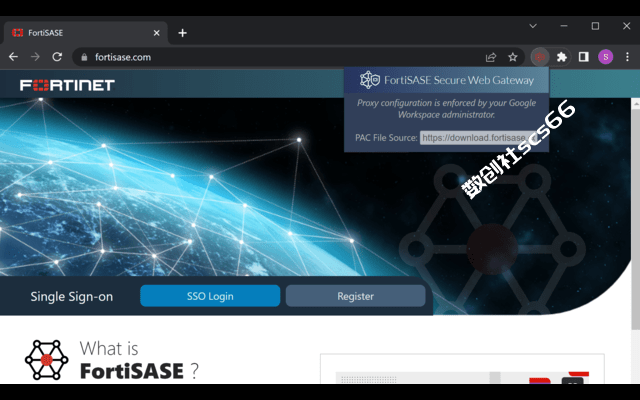
Task: Open the Extensions puzzle icon
Action: coord(562,57)
